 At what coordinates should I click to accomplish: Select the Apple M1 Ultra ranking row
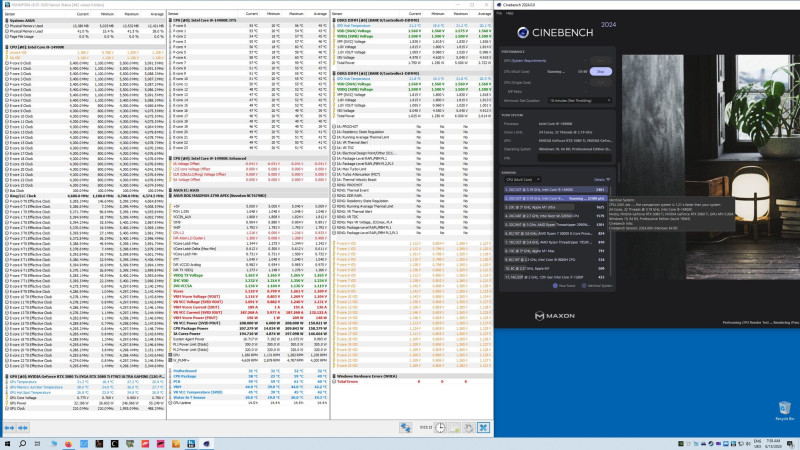(x=555, y=207)
